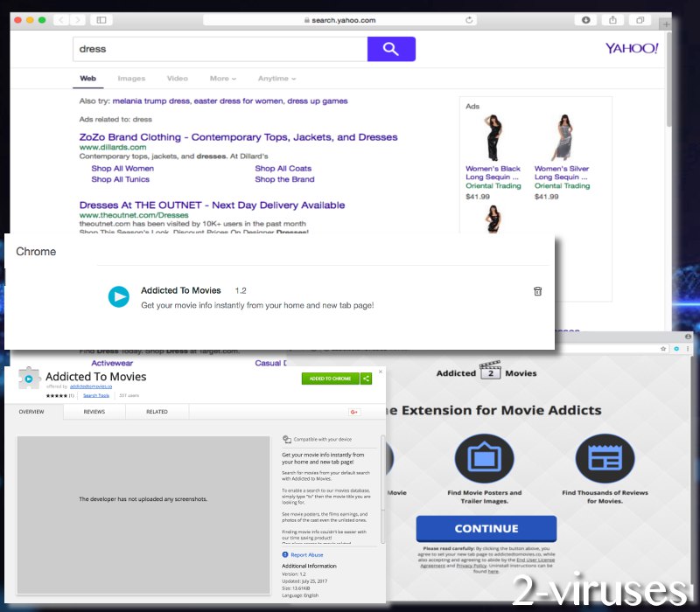
Task: Open the Safari downloads icon
Action: (x=582, y=20)
